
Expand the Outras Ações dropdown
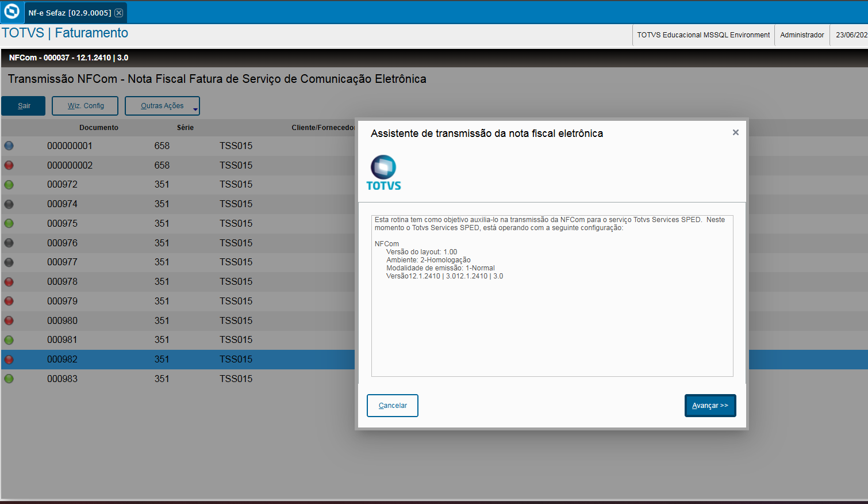(x=162, y=106)
